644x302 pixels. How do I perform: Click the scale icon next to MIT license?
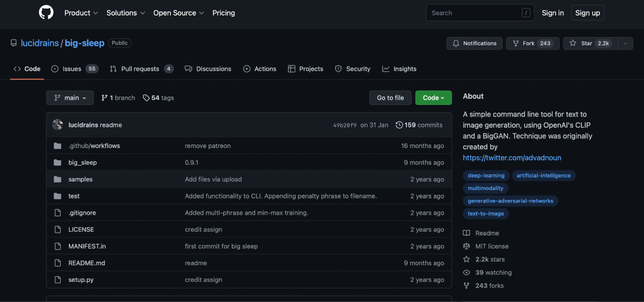[466, 246]
